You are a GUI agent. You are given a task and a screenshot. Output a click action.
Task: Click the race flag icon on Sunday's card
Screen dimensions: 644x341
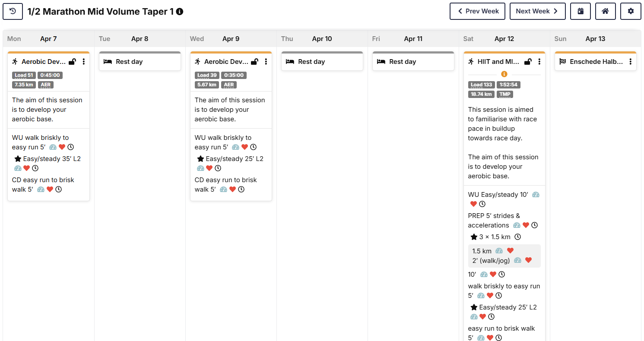tap(562, 61)
